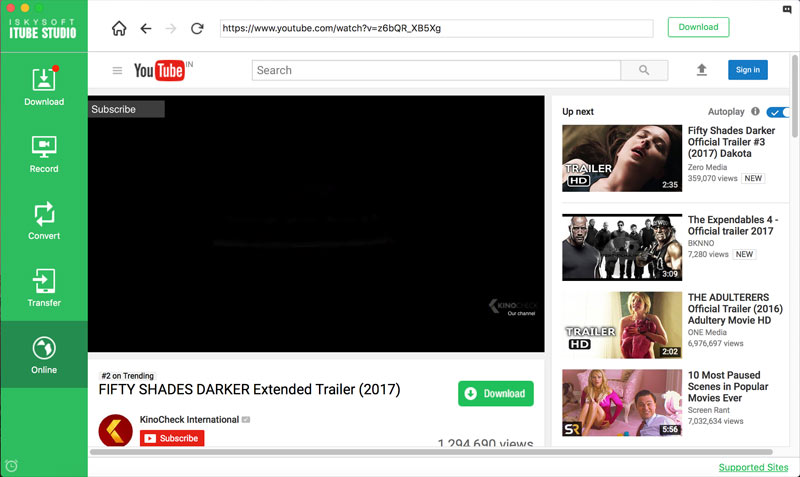The image size is (800, 477).
Task: Click the video title 'FIFTY SHADES DARKER Extended Trailer'
Action: (x=249, y=389)
